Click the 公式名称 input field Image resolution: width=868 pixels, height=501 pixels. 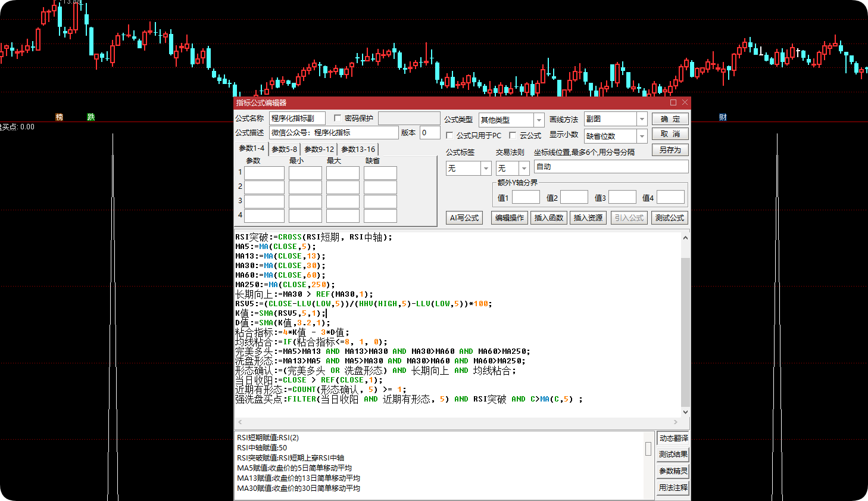(x=297, y=118)
